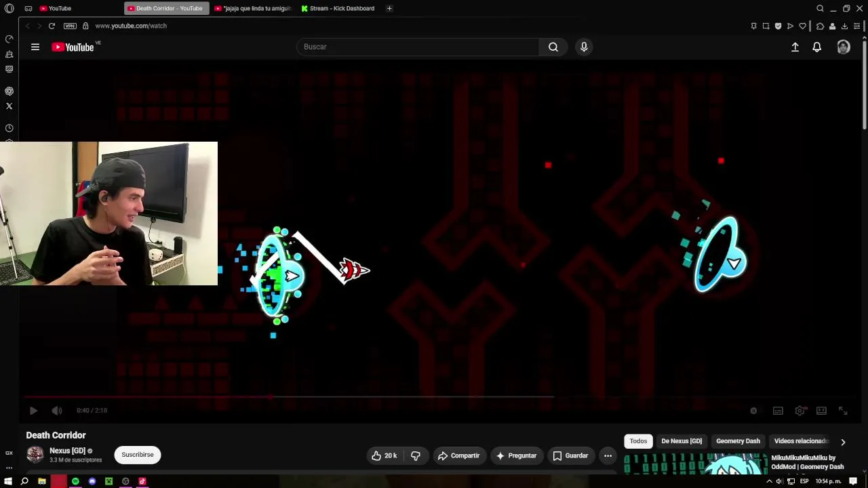The image size is (868, 488).
Task: Toggle the autoplay switch in the player
Action: pos(753,411)
